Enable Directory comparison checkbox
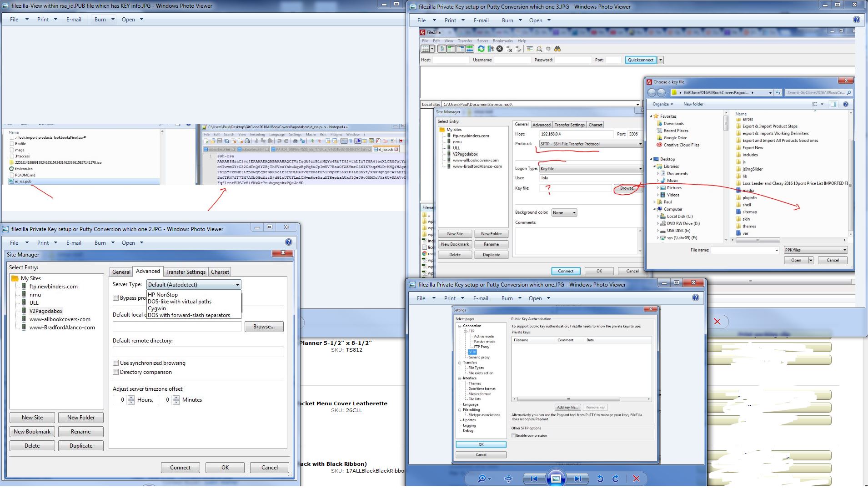Viewport: 868px width, 494px height. [115, 372]
